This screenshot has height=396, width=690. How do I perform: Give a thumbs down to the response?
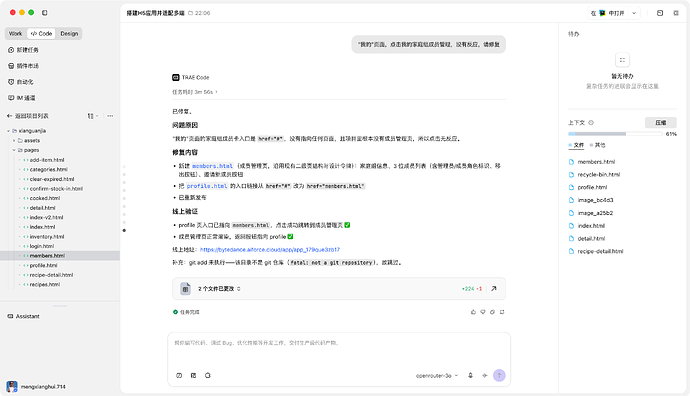(x=483, y=312)
